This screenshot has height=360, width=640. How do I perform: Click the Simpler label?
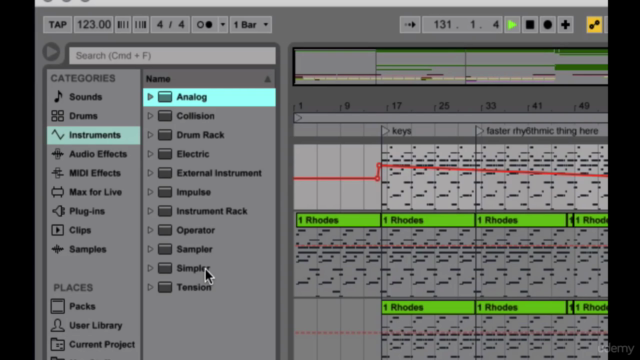[x=193, y=268]
